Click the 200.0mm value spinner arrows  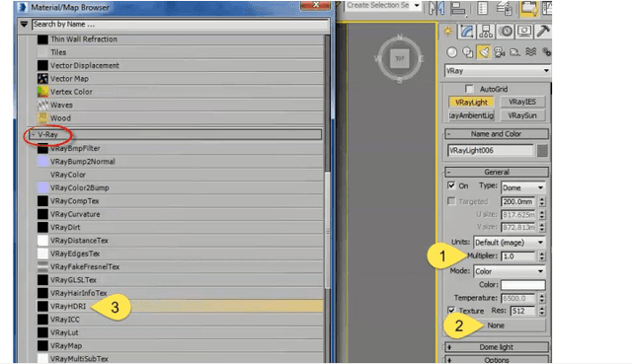tap(542, 201)
